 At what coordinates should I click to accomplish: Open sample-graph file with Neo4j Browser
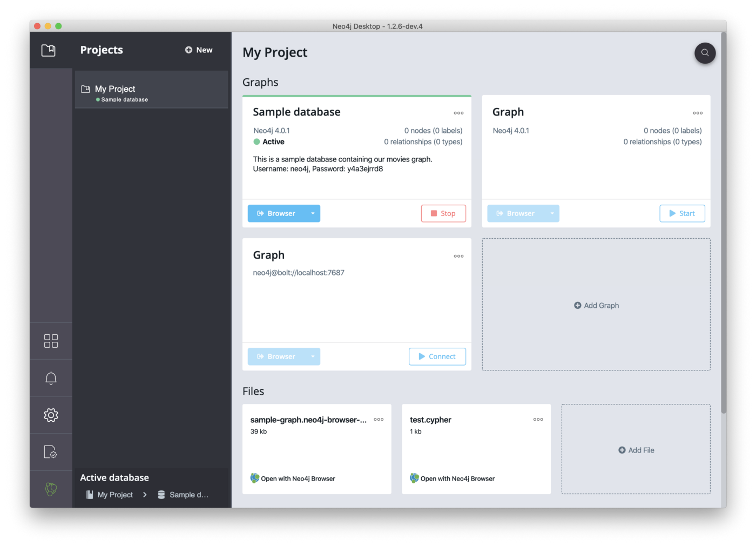[293, 478]
